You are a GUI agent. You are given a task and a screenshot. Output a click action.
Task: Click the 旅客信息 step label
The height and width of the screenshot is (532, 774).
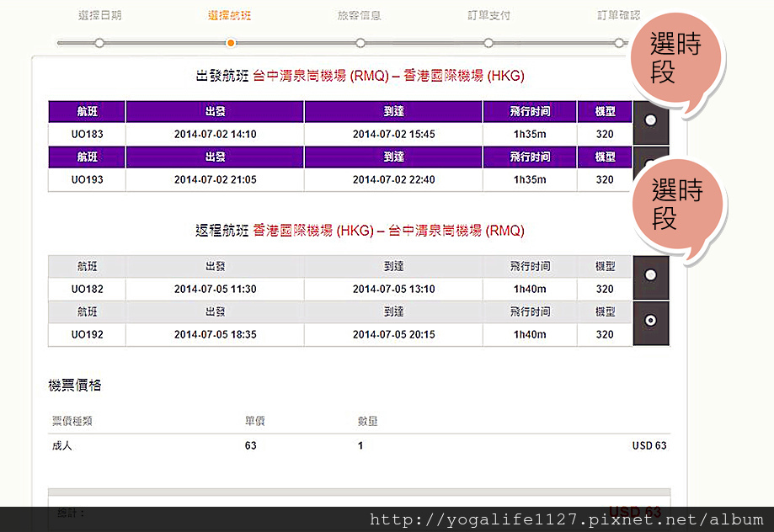tap(360, 15)
